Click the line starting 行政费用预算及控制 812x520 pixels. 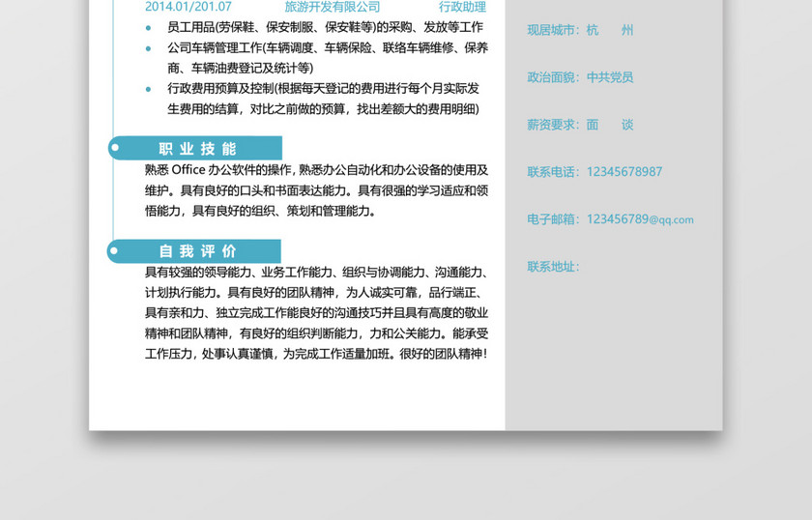point(323,89)
